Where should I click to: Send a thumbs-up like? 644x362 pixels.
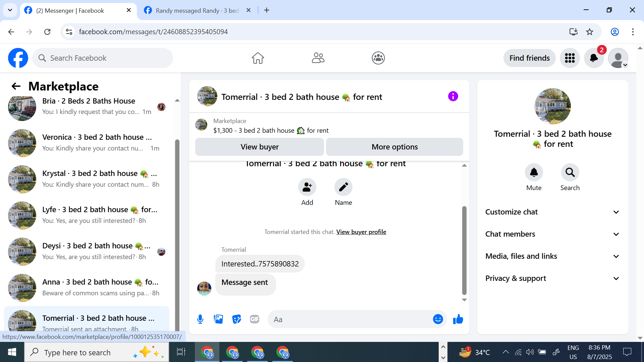click(458, 319)
